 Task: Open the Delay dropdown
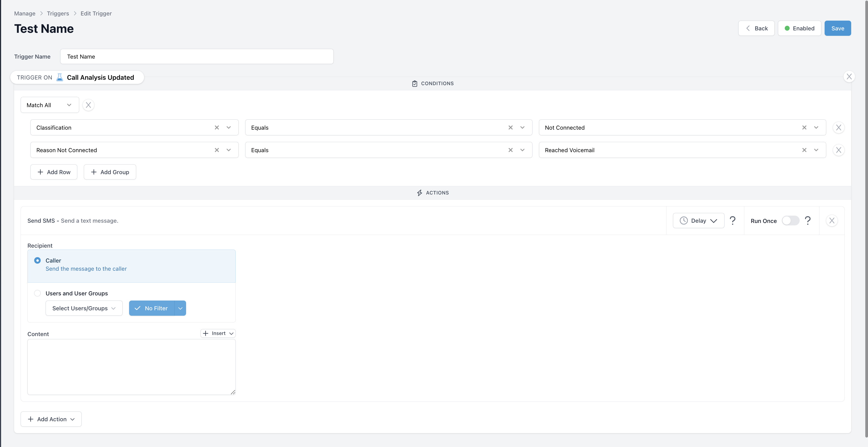pos(698,221)
